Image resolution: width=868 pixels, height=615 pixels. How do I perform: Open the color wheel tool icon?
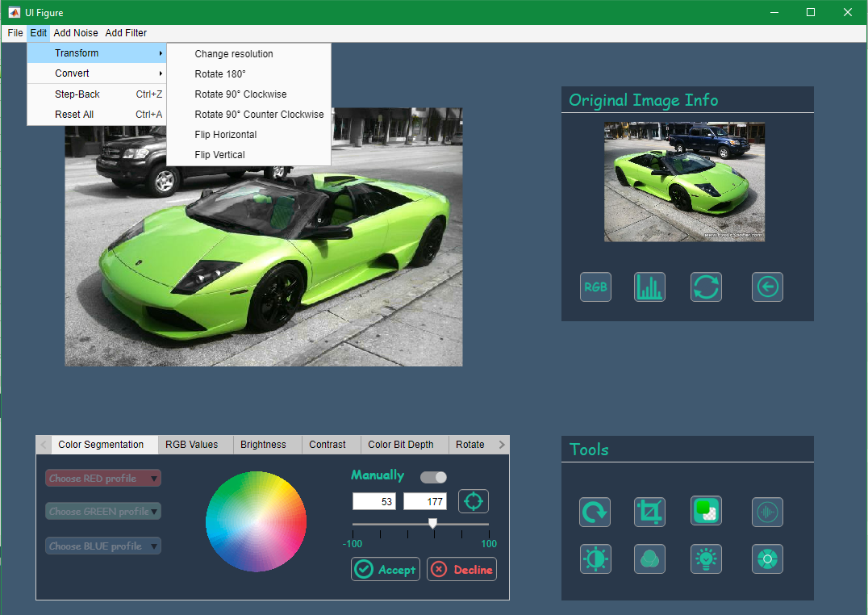tap(767, 559)
